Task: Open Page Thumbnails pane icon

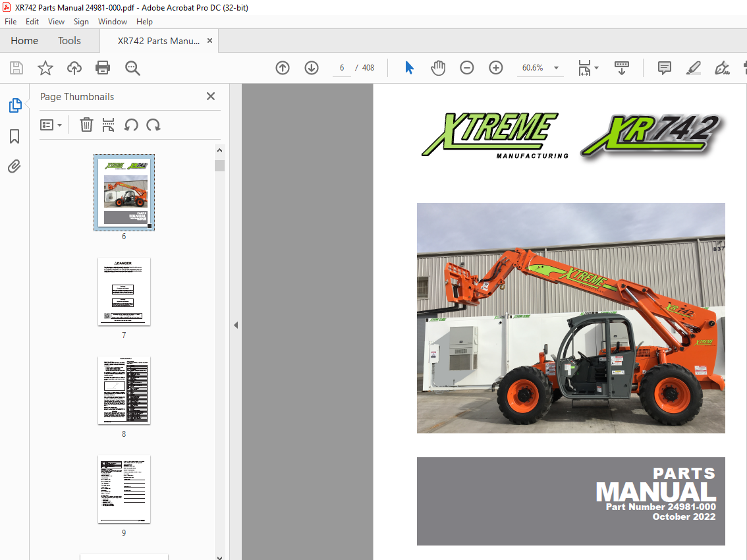Action: pos(14,105)
